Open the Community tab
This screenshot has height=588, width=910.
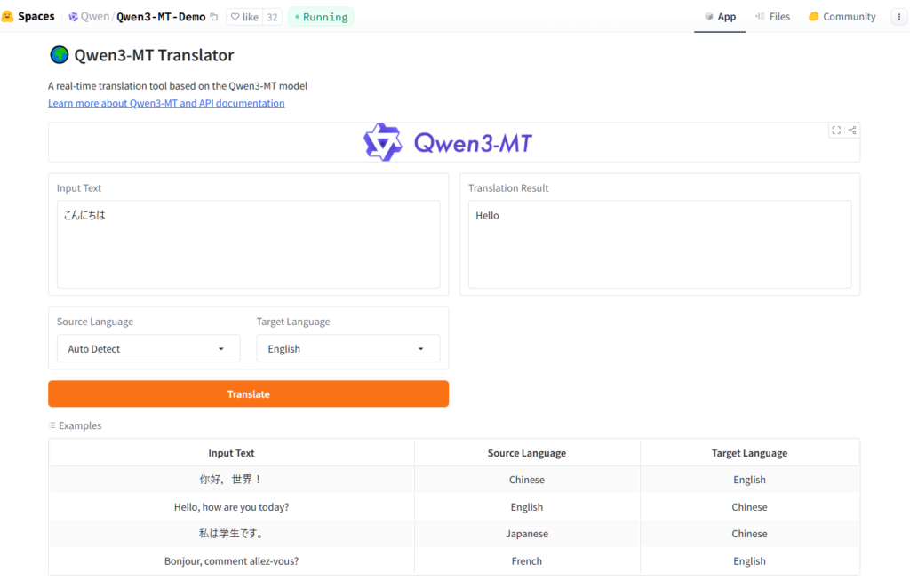click(x=842, y=17)
